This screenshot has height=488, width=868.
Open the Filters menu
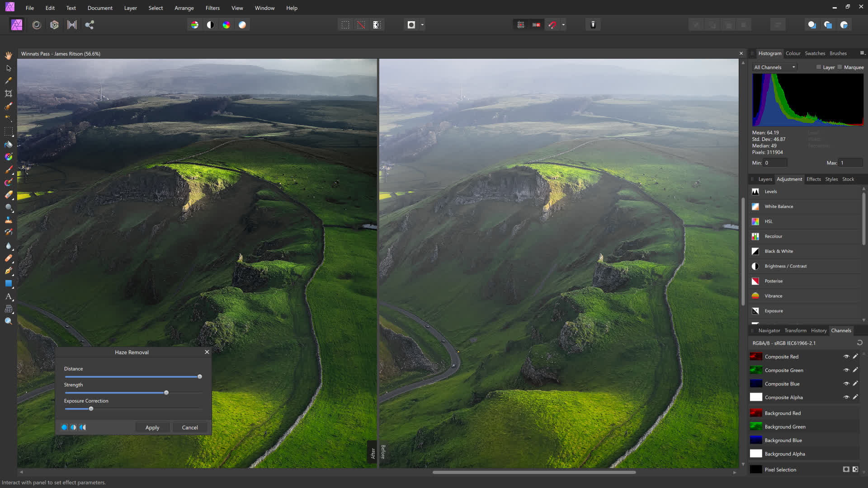212,8
